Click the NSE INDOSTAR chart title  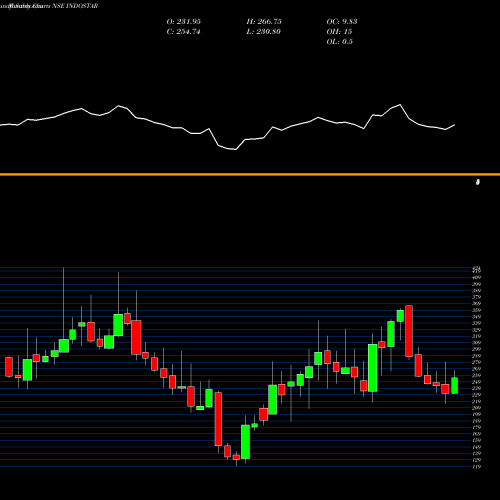(75, 6)
